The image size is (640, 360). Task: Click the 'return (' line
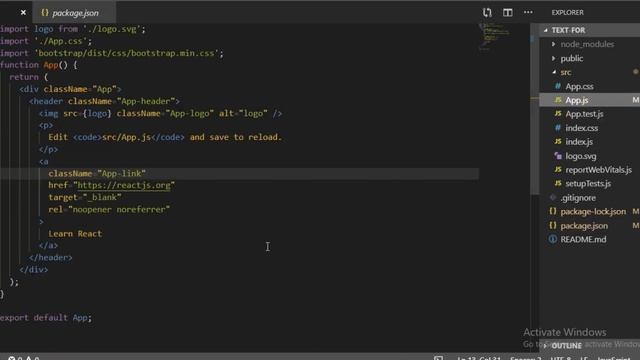pyautogui.click(x=29, y=77)
